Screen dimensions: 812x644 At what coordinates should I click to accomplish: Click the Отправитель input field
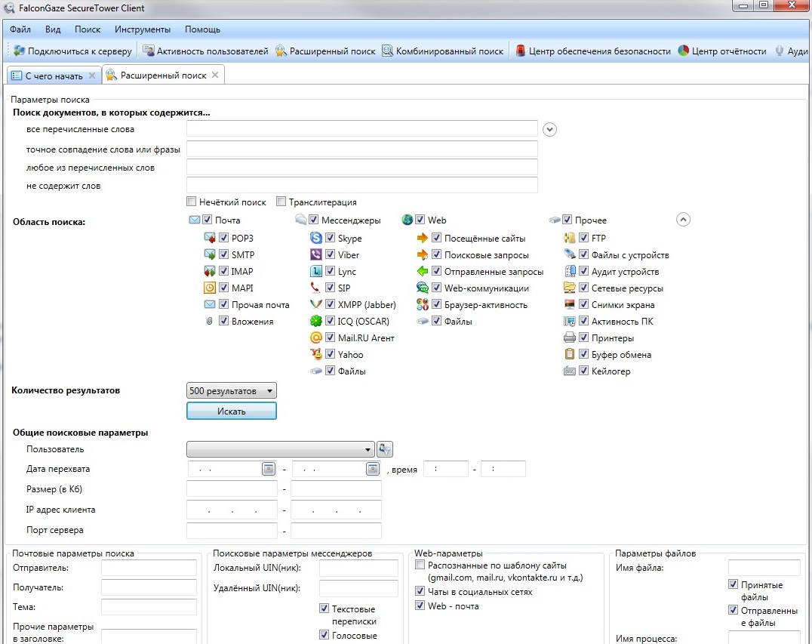149,568
